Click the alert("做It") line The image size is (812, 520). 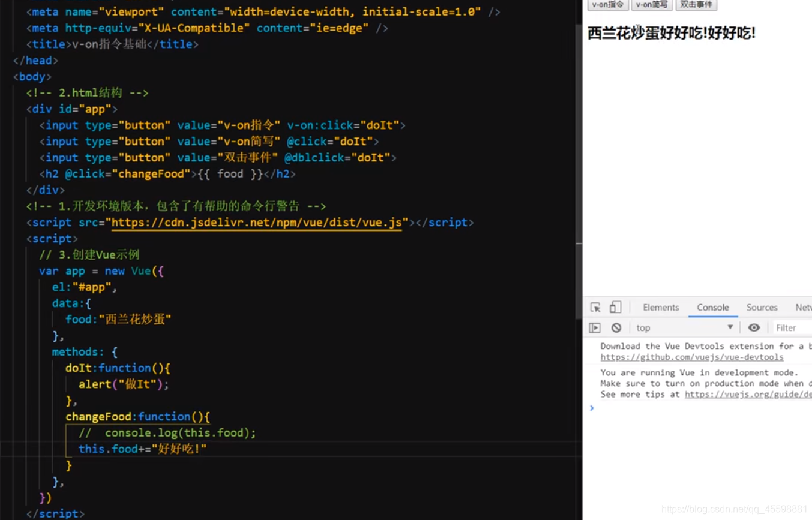(x=124, y=384)
